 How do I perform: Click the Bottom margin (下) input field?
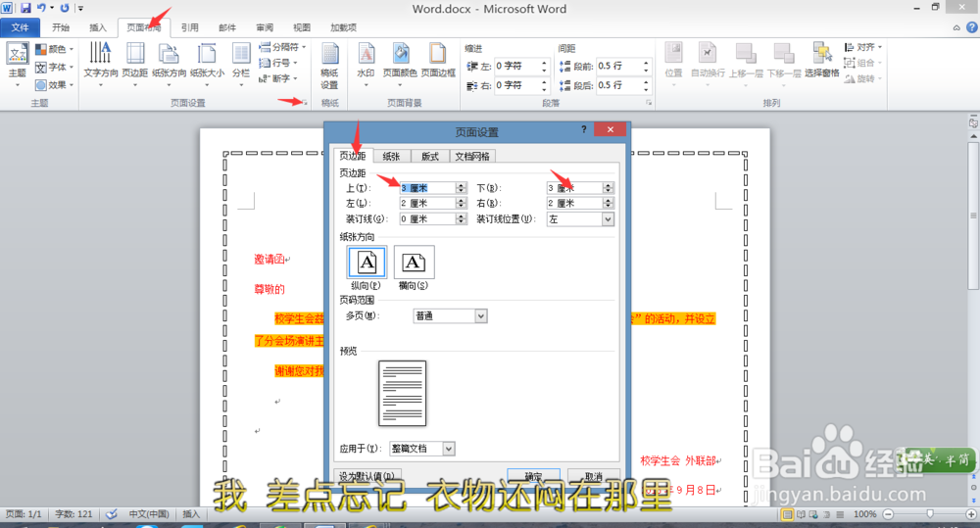(574, 187)
